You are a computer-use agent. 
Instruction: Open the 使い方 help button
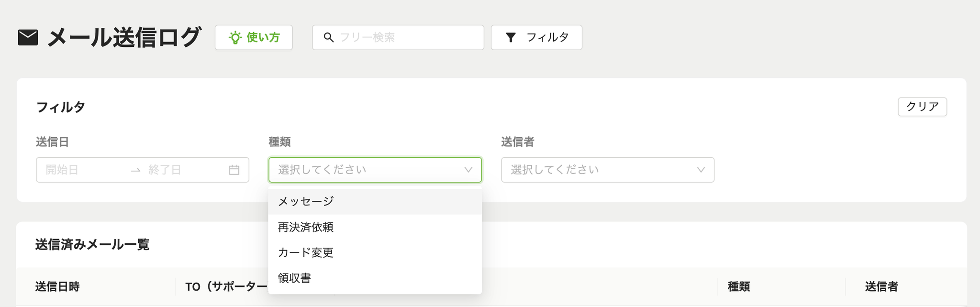pyautogui.click(x=254, y=37)
